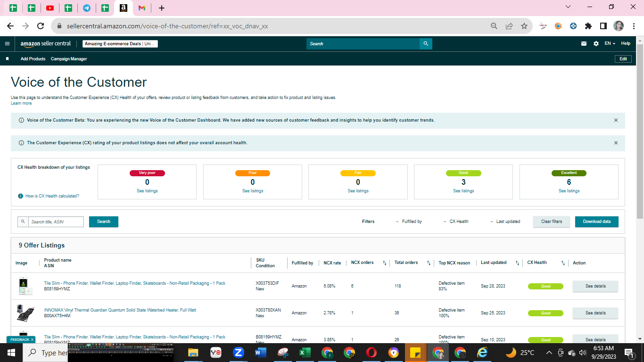Click the Learn more link
The width and height of the screenshot is (644, 362).
21,103
